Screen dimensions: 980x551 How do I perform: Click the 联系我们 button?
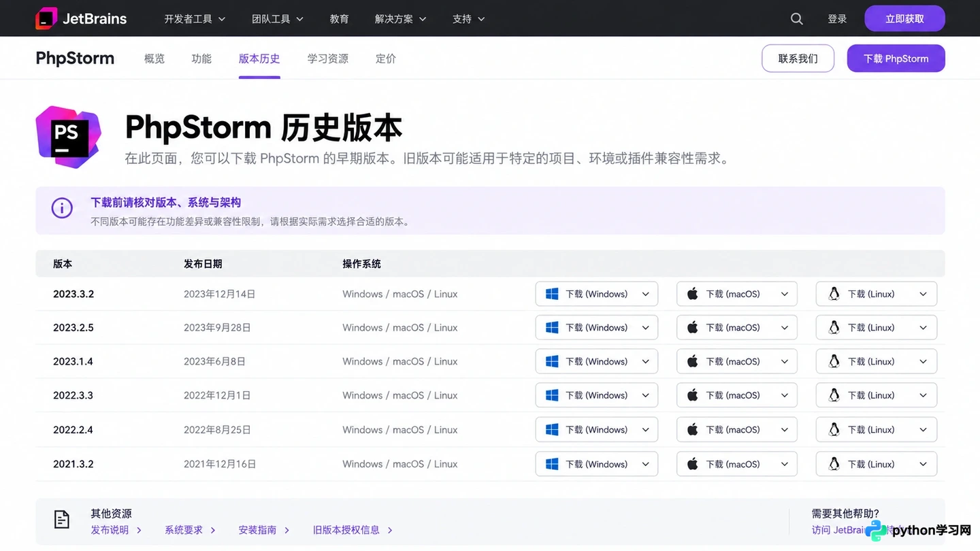[798, 59]
